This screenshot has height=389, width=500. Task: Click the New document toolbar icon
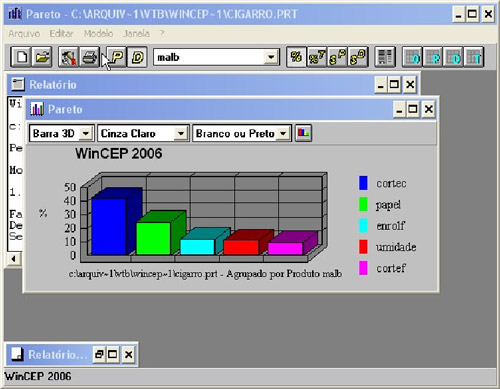pos(21,57)
